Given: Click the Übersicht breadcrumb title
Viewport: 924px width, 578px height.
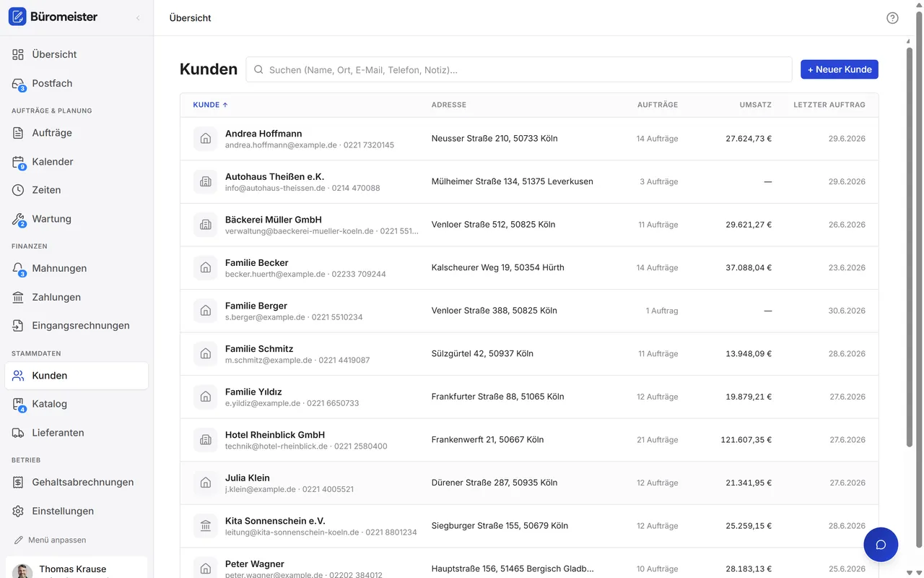Looking at the screenshot, I should coord(191,18).
